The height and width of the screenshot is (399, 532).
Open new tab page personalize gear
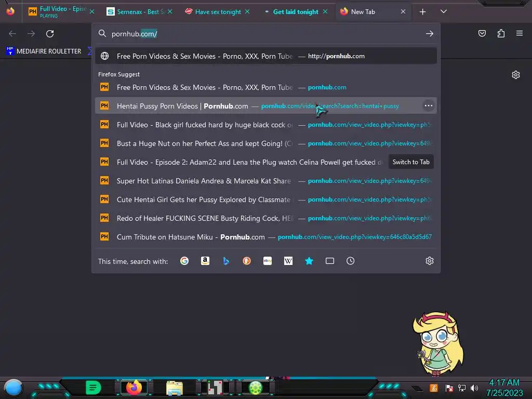pos(516,75)
